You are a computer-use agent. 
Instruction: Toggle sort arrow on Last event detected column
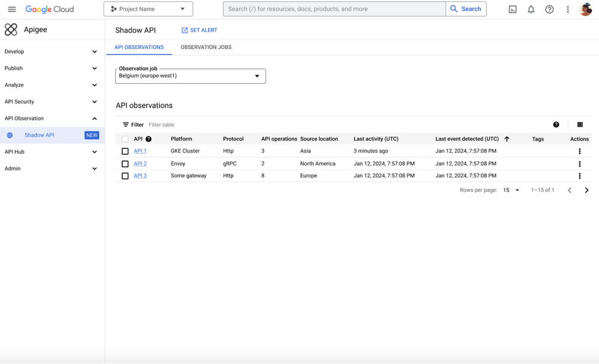(x=507, y=139)
